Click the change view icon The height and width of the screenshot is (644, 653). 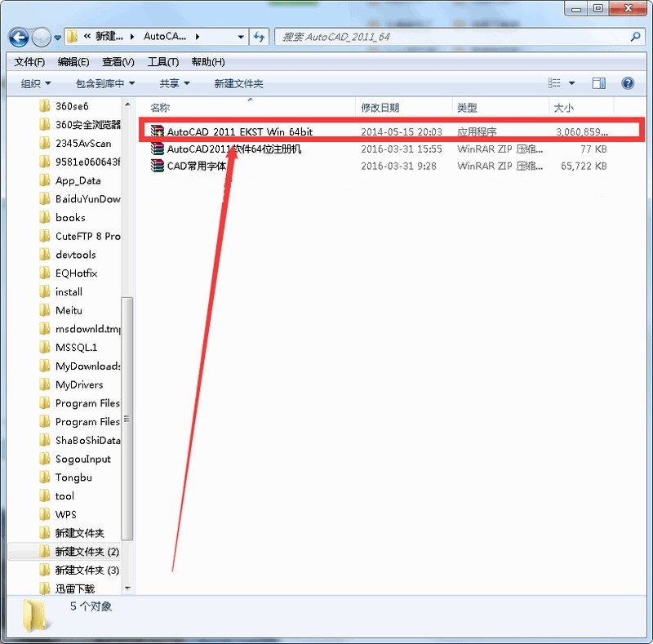(555, 83)
